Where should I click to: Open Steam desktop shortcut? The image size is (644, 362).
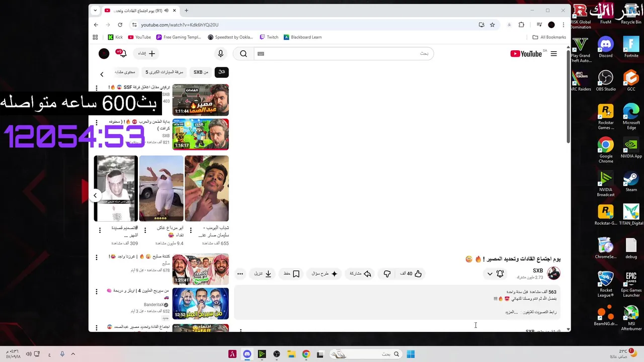pos(631,182)
